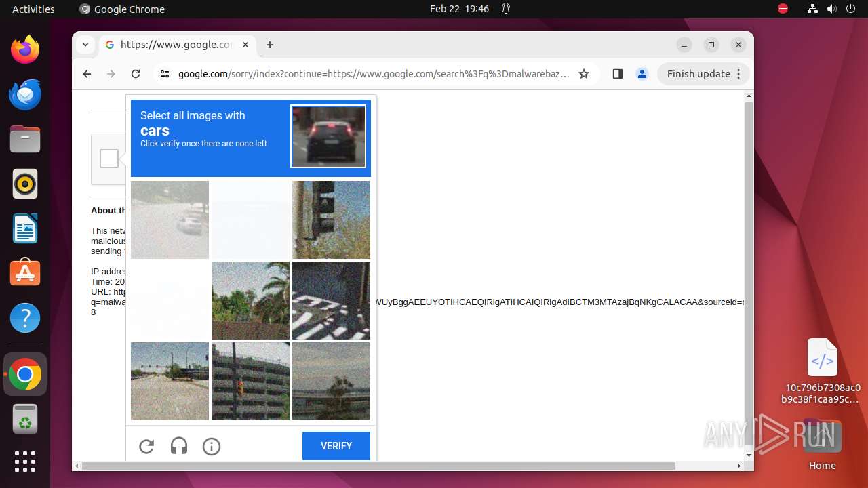Launch Thunderbird Mail from the dock

point(25,94)
